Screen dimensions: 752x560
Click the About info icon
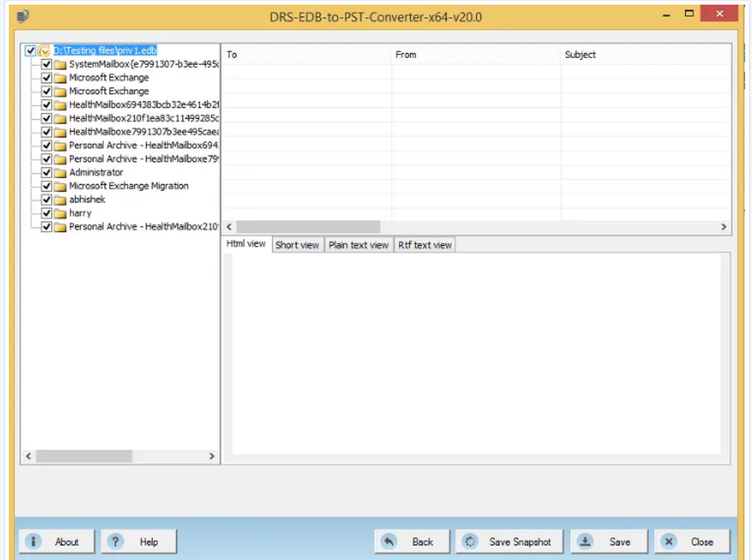coord(33,541)
